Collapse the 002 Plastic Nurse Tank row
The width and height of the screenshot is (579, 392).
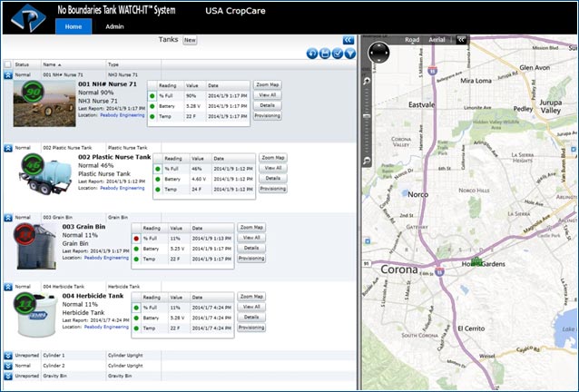click(x=8, y=148)
